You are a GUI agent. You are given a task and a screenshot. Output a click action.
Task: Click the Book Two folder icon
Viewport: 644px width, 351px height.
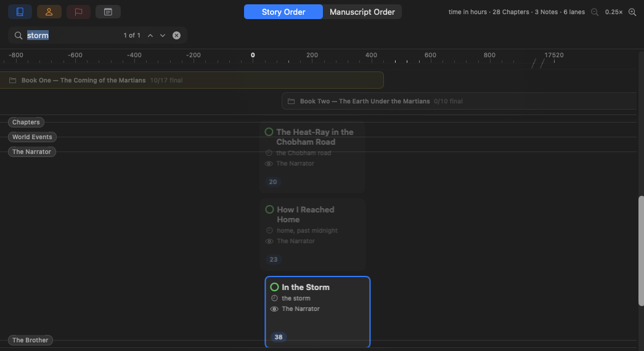tap(291, 101)
